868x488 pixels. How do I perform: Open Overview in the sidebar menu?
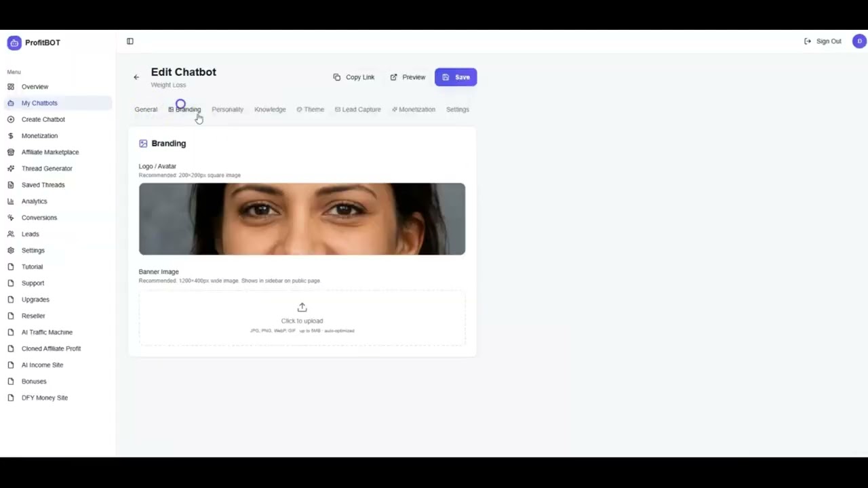(58, 87)
